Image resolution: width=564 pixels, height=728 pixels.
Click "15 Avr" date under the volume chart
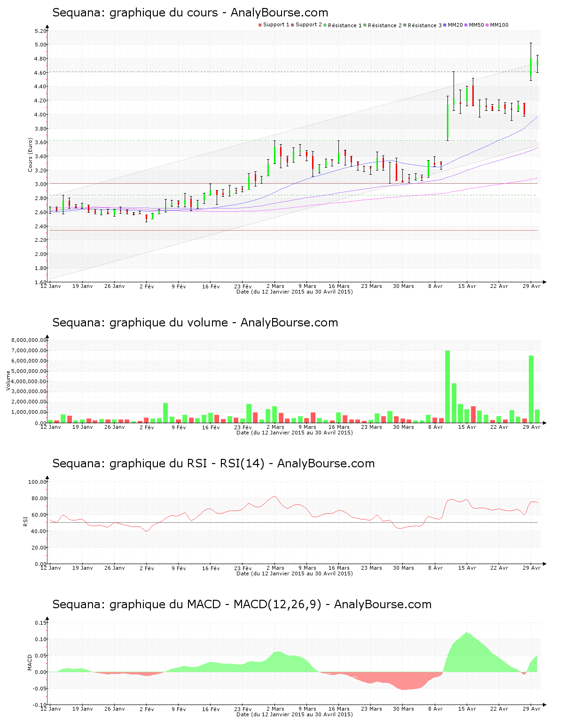tap(467, 427)
